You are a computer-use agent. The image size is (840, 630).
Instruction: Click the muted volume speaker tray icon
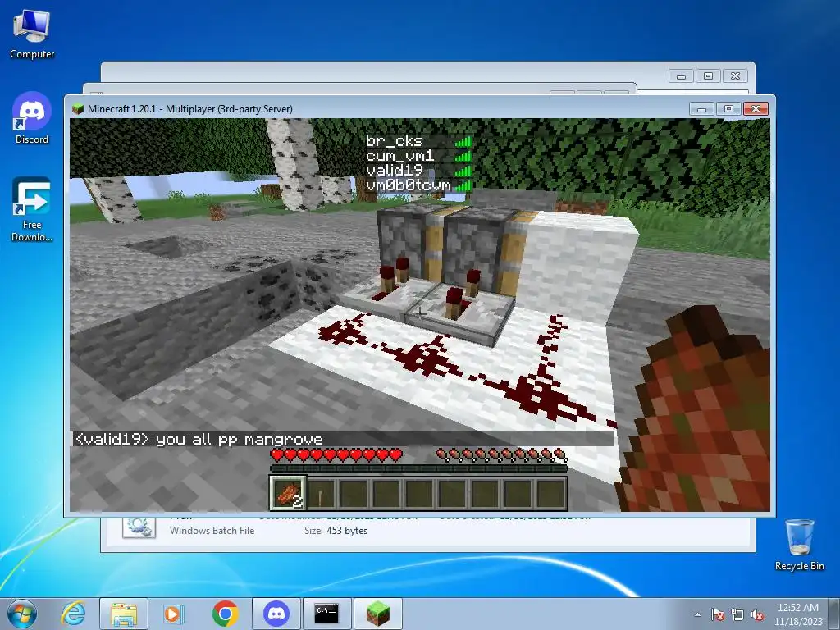click(x=757, y=614)
